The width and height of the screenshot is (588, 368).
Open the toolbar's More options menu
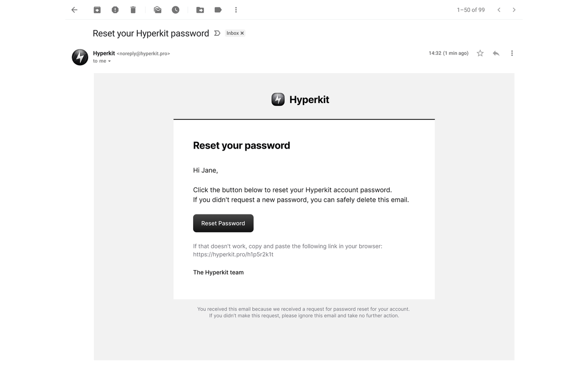click(236, 10)
